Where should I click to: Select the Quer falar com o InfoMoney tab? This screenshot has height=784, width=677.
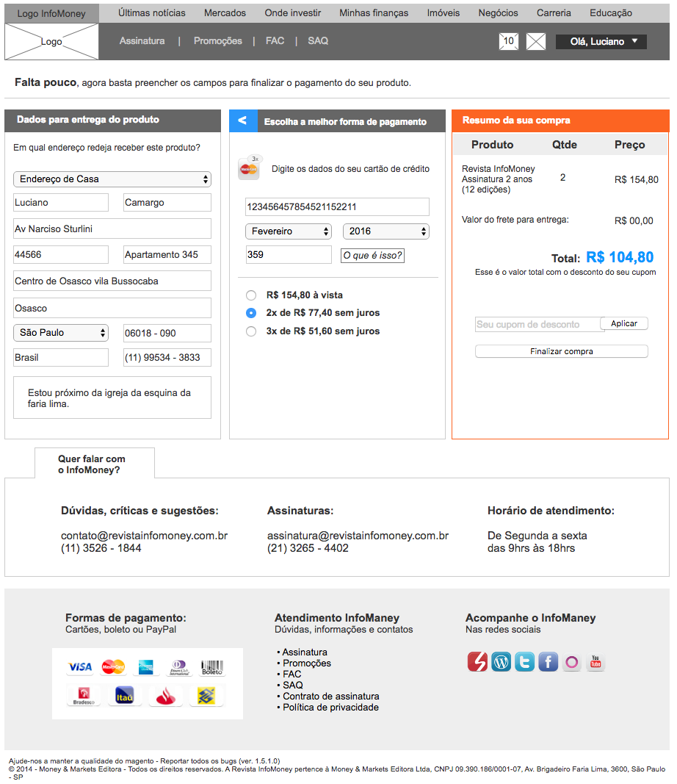(95, 463)
